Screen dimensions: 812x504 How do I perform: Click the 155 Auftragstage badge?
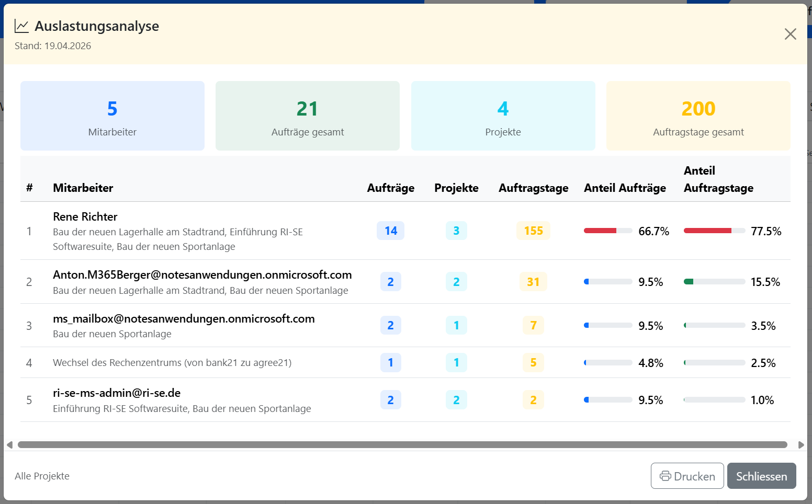click(x=533, y=231)
